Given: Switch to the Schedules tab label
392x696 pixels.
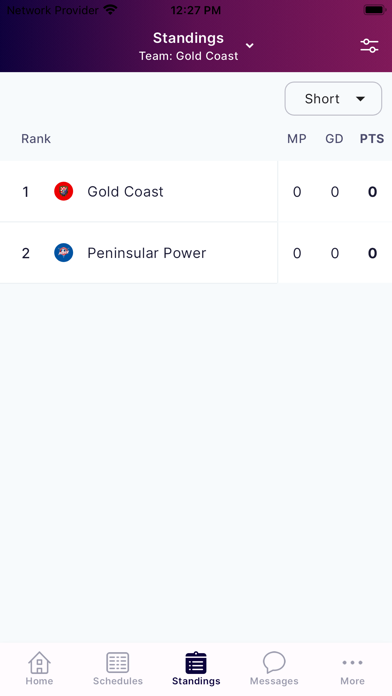Looking at the screenshot, I should (x=118, y=681).
